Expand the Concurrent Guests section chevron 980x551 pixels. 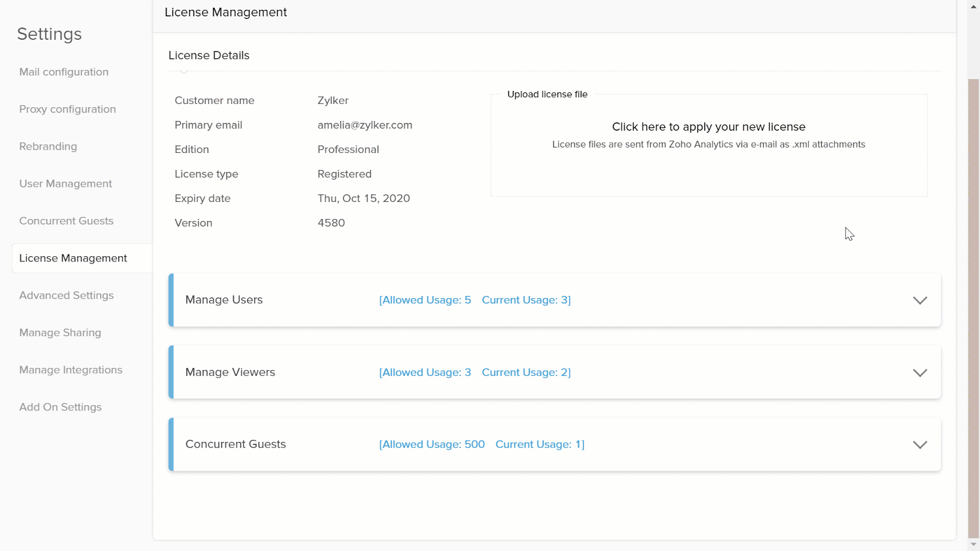coord(920,444)
